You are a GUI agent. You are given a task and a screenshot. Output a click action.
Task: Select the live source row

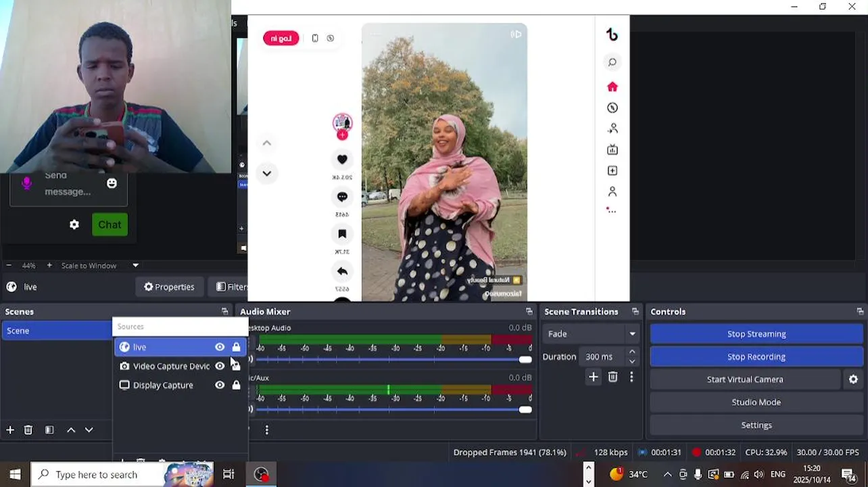[180, 347]
